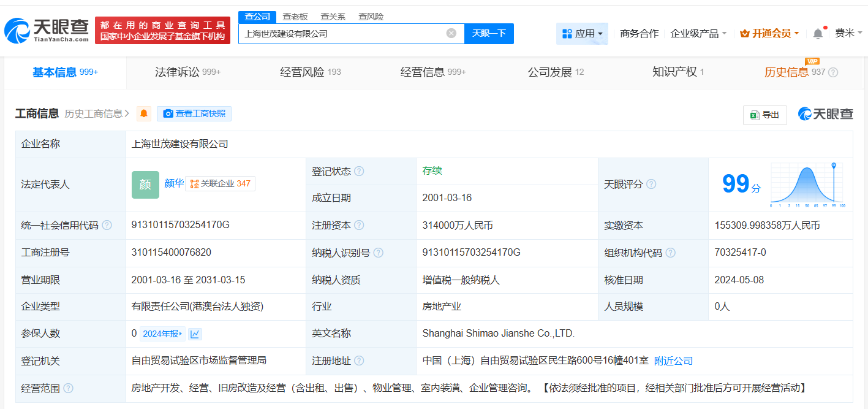This screenshot has width=868, height=409.
Task: Expand the 费米 account dropdown
Action: pyautogui.click(x=848, y=33)
